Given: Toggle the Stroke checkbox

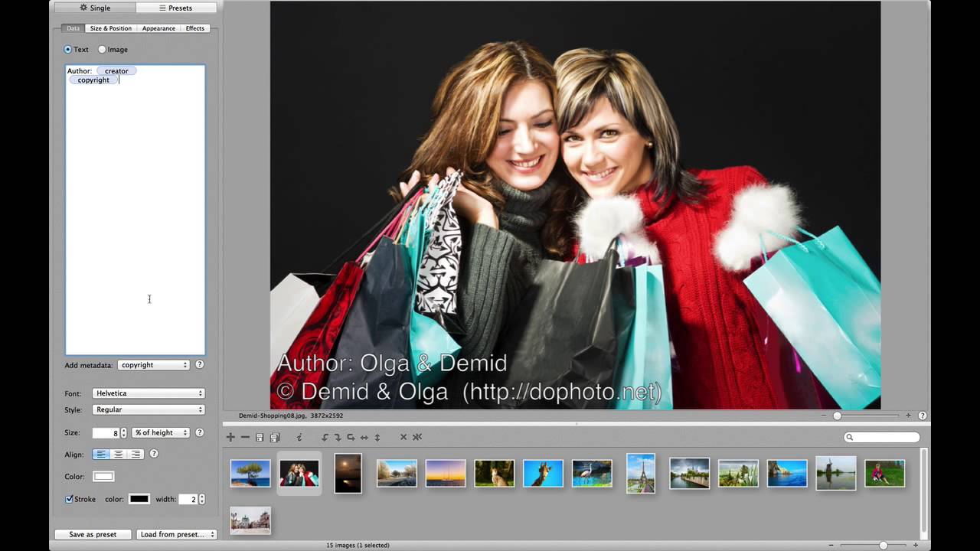Looking at the screenshot, I should pyautogui.click(x=69, y=499).
